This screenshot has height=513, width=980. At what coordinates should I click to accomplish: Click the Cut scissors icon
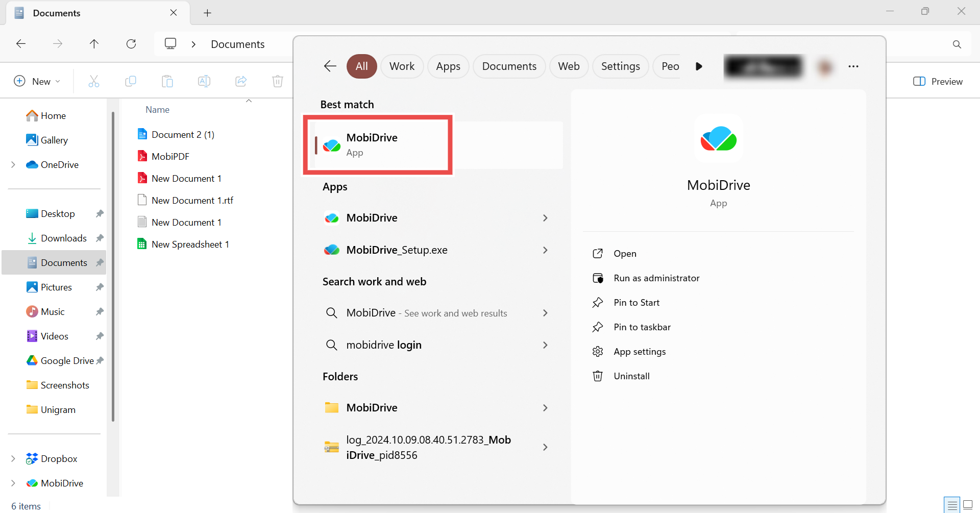tap(94, 81)
